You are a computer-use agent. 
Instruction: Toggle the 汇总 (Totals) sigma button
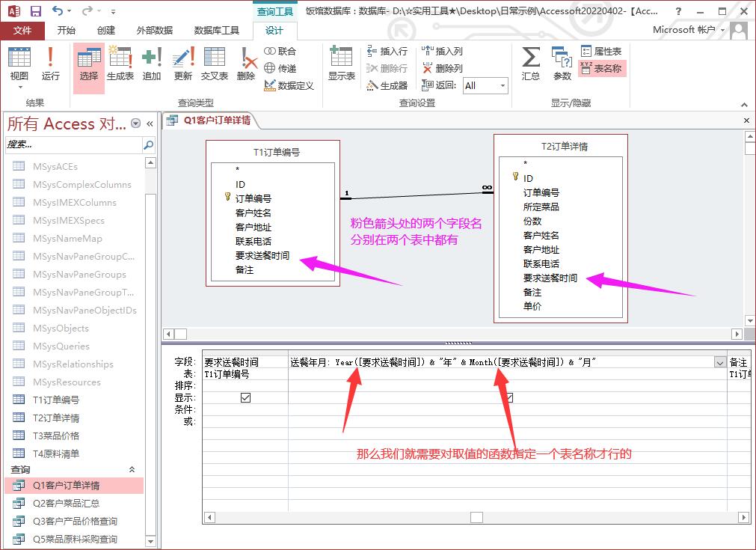(x=531, y=64)
